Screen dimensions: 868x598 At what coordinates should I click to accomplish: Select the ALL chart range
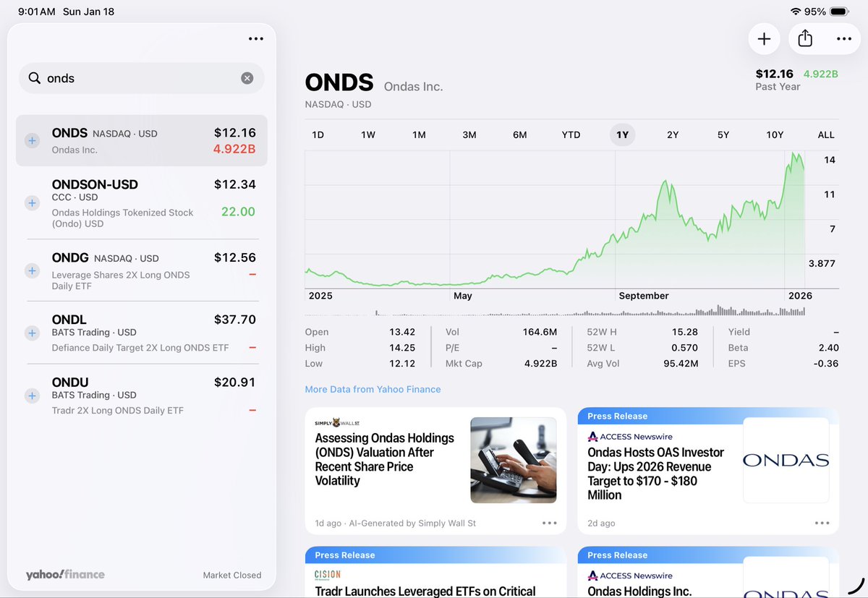point(826,134)
